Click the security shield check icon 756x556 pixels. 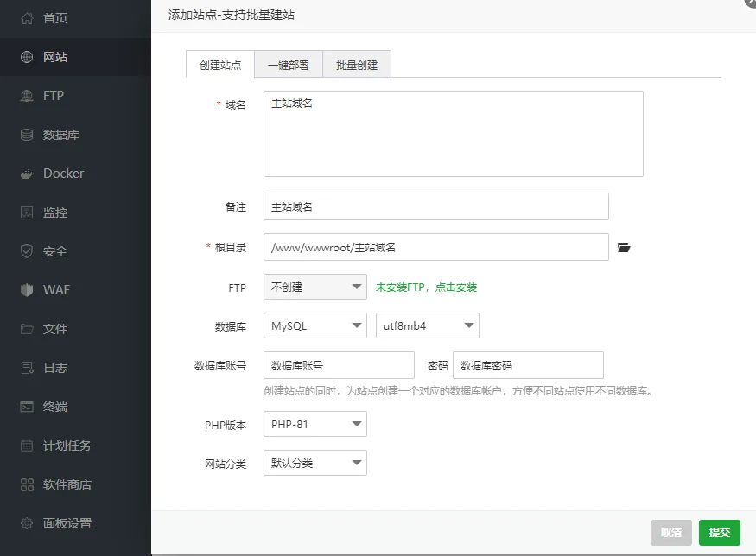click(27, 251)
